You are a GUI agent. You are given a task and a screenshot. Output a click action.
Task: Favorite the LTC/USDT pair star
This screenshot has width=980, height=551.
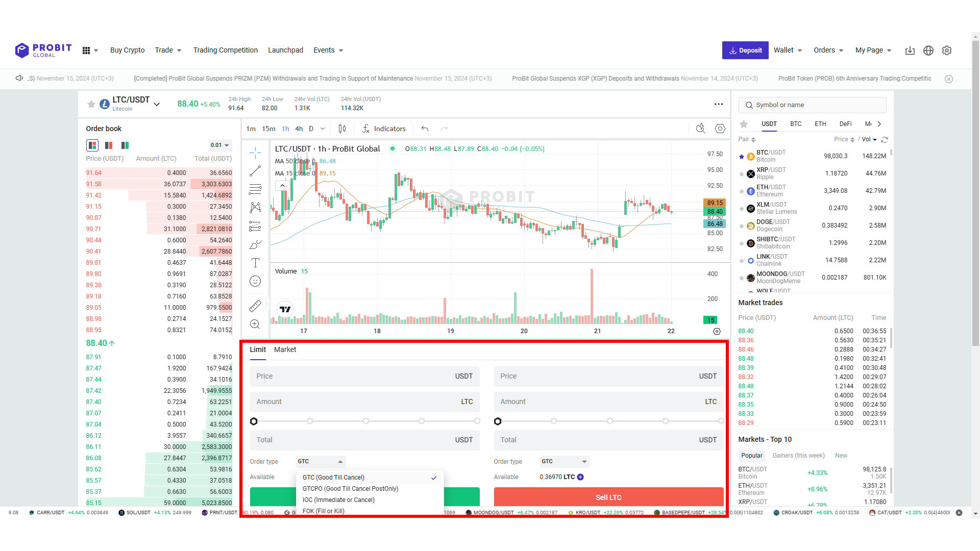coord(91,104)
